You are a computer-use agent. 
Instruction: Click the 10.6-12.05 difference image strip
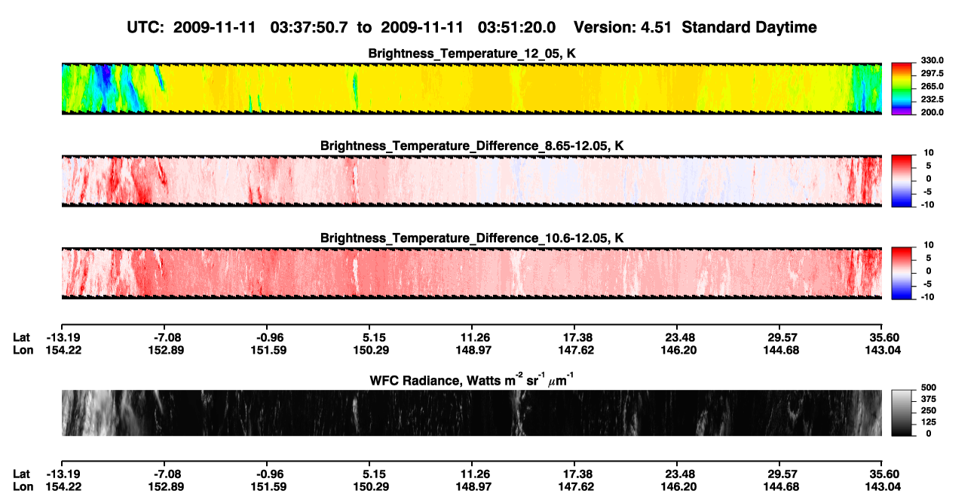tap(472, 273)
